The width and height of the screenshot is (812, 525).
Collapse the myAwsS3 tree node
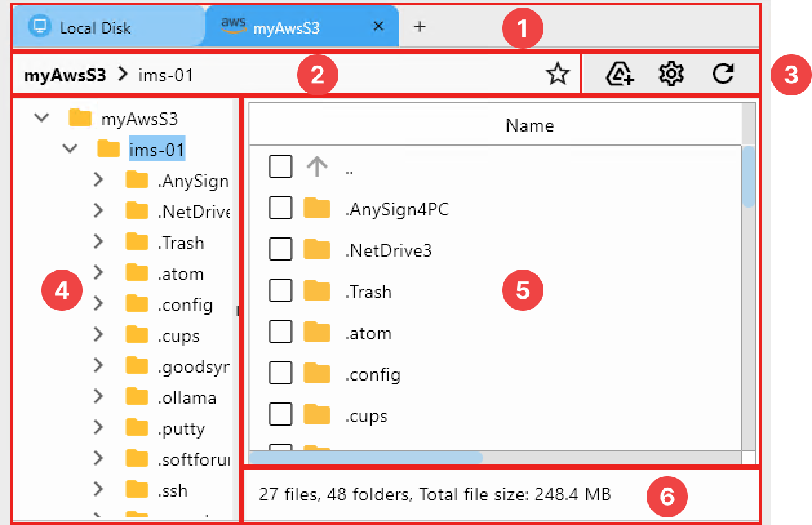coord(41,117)
